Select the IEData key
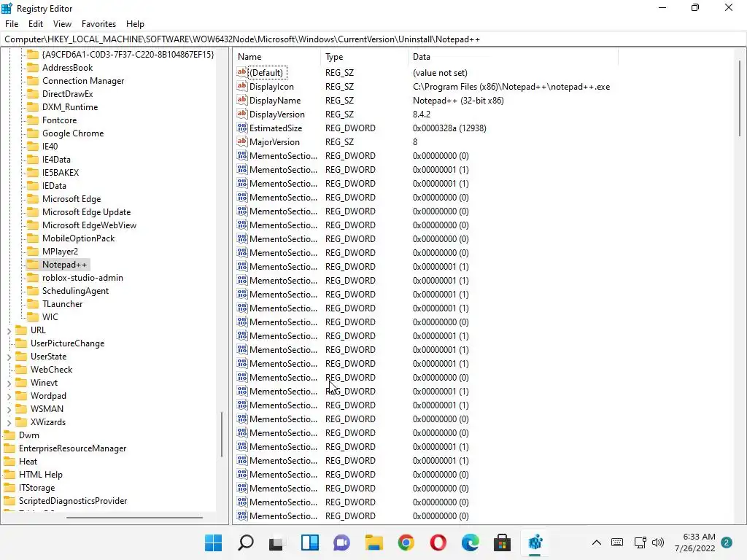This screenshot has width=747, height=560. click(54, 186)
